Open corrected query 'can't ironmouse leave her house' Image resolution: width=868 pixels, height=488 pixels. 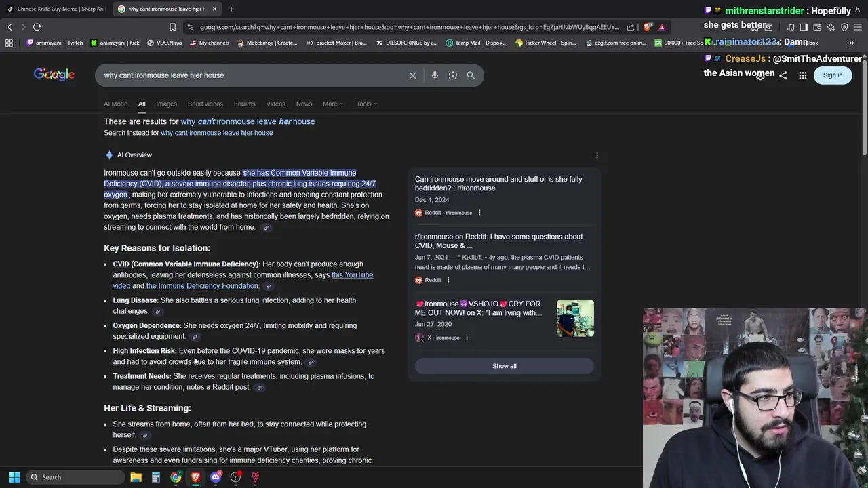(x=248, y=121)
